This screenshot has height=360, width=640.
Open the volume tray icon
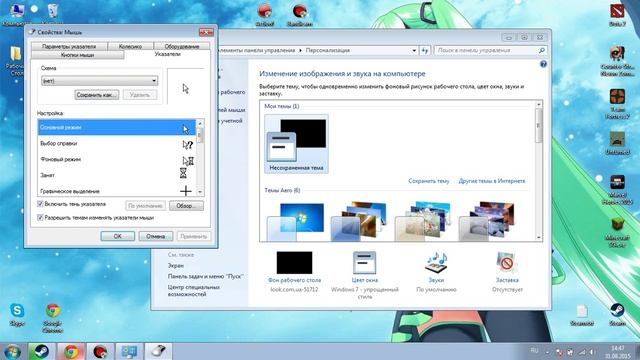tap(591, 352)
